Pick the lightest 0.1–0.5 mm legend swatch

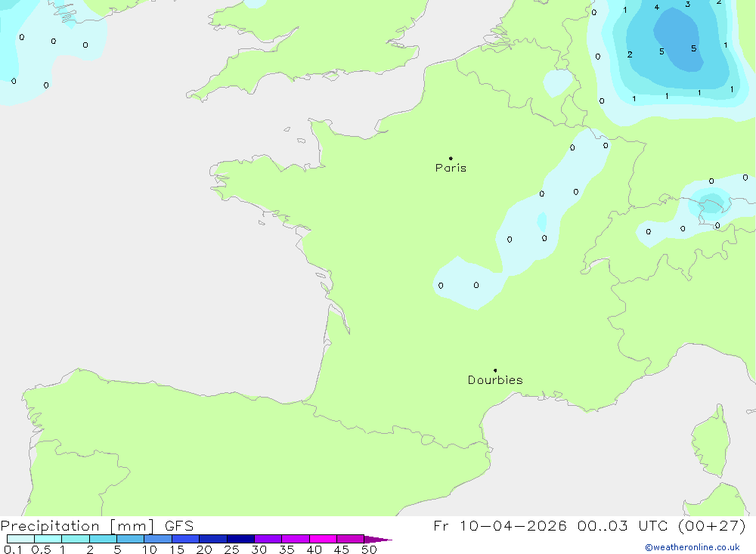pos(20,539)
